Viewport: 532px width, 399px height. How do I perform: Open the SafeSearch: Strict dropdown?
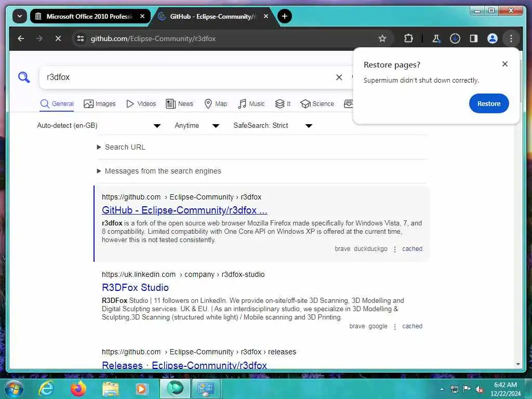point(273,126)
